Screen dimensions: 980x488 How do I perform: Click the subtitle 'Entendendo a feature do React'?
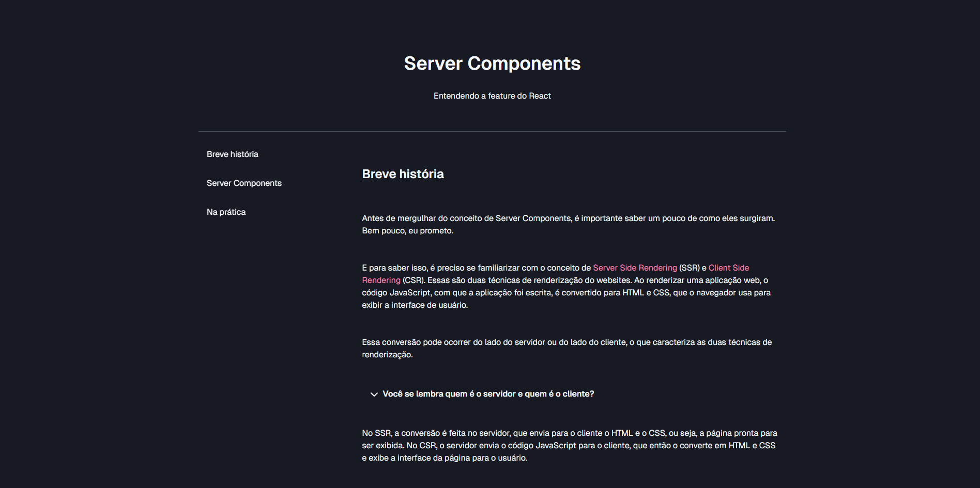[x=492, y=96]
